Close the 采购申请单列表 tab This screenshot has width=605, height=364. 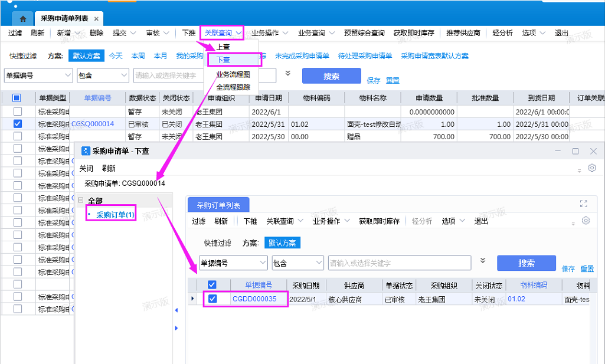coord(96,18)
